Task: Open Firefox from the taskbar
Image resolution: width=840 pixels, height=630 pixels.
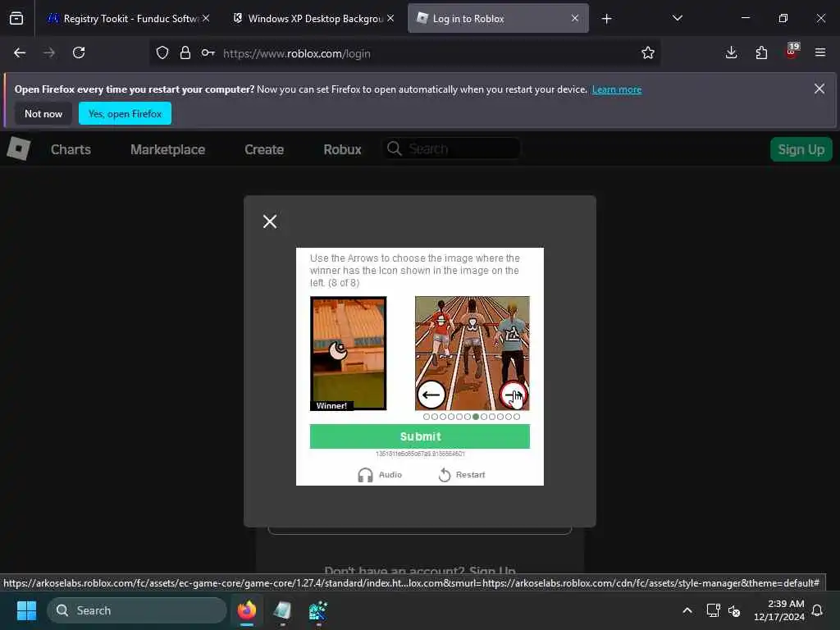Action: click(x=247, y=610)
